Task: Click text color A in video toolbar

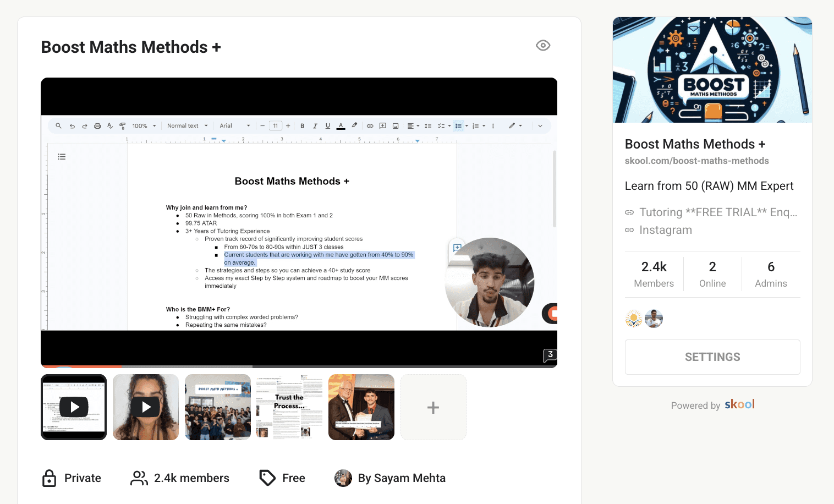Action: pos(341,126)
